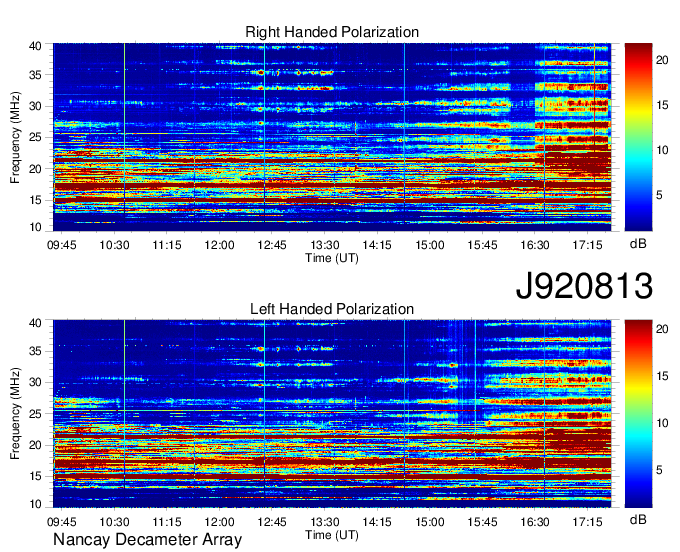Click the 5 dB label on Left Handed colorbar
The image size is (680, 552).
click(x=659, y=470)
